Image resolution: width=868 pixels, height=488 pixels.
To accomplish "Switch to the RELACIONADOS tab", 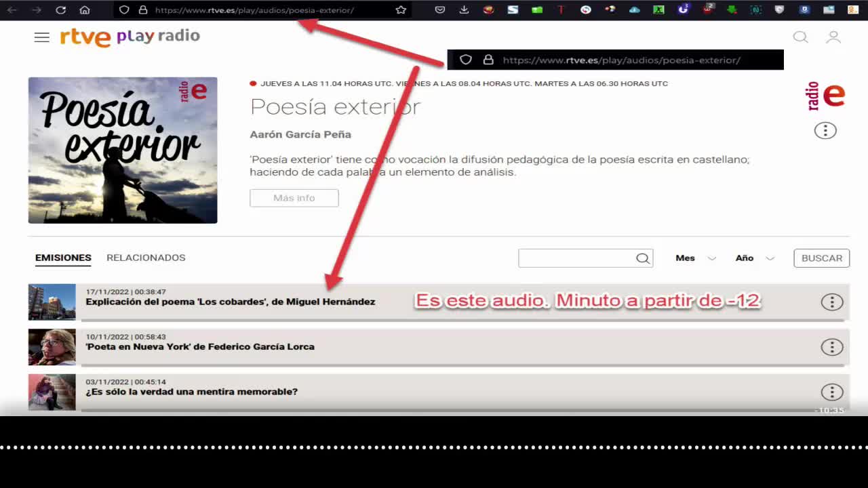I will [146, 258].
